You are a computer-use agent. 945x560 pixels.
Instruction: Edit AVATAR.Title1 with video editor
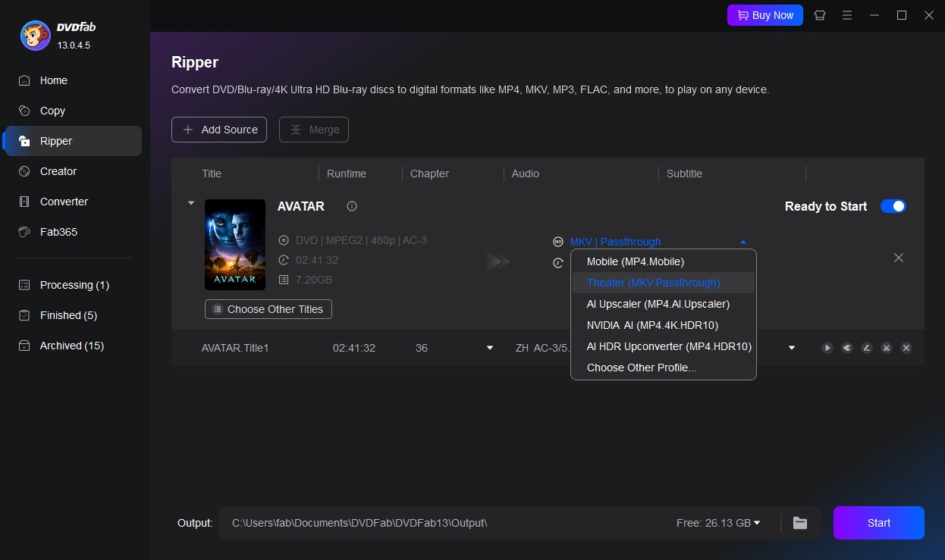click(867, 348)
